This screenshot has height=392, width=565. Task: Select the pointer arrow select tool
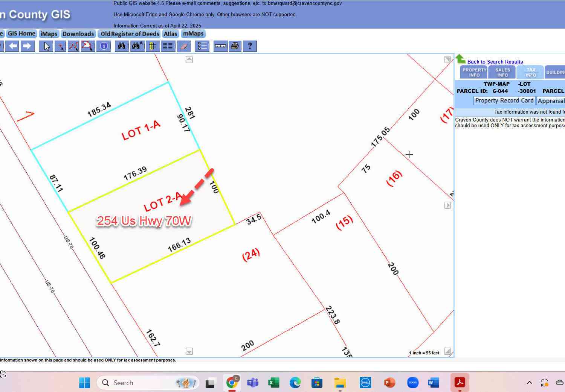click(x=46, y=46)
